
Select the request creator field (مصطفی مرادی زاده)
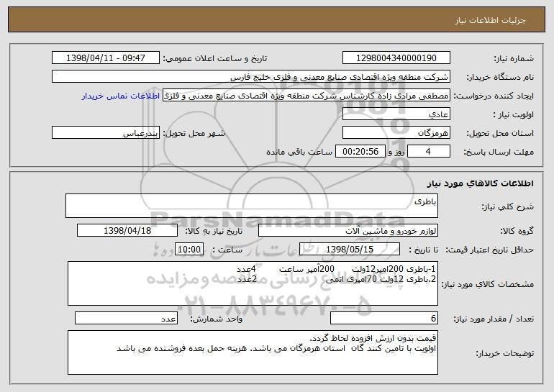point(306,96)
